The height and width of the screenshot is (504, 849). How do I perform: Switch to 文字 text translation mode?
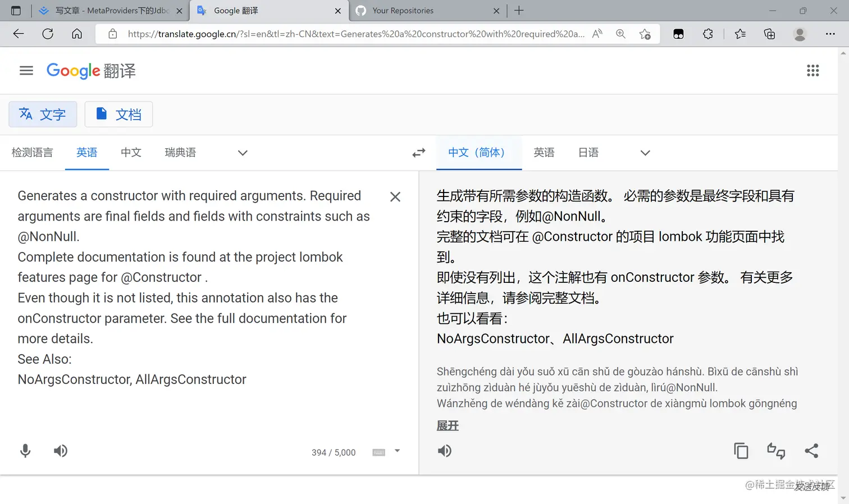coord(43,114)
